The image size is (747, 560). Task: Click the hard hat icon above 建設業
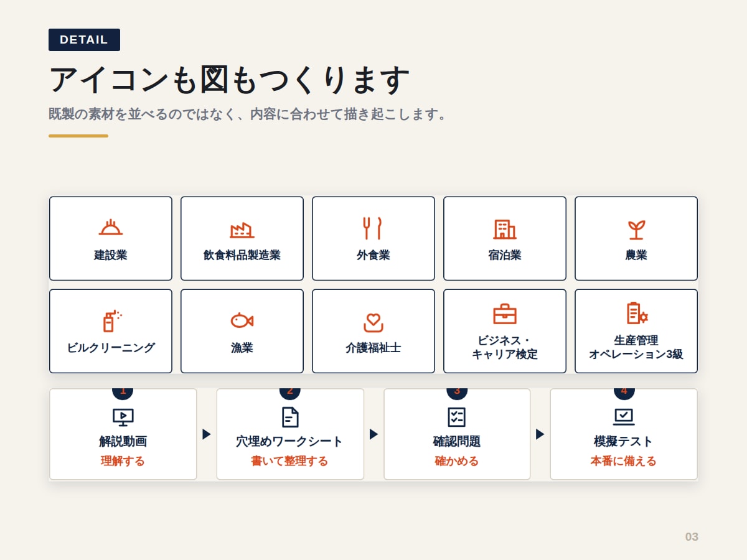click(111, 228)
